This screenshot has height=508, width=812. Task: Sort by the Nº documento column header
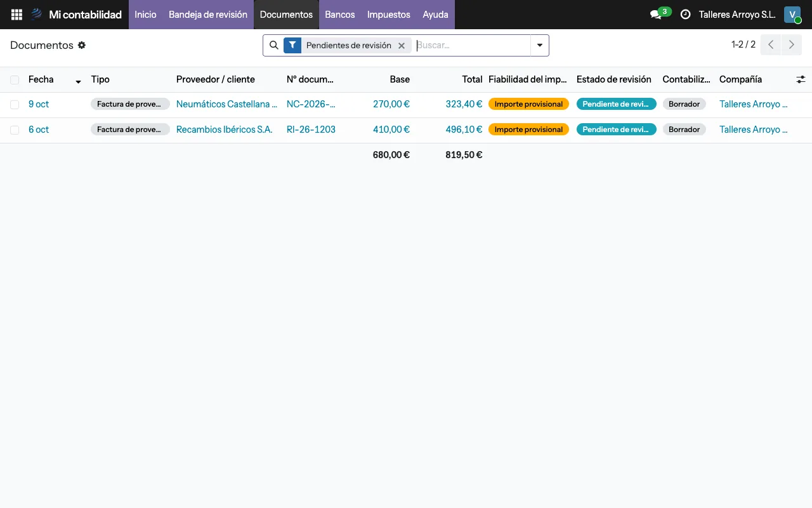click(310, 79)
